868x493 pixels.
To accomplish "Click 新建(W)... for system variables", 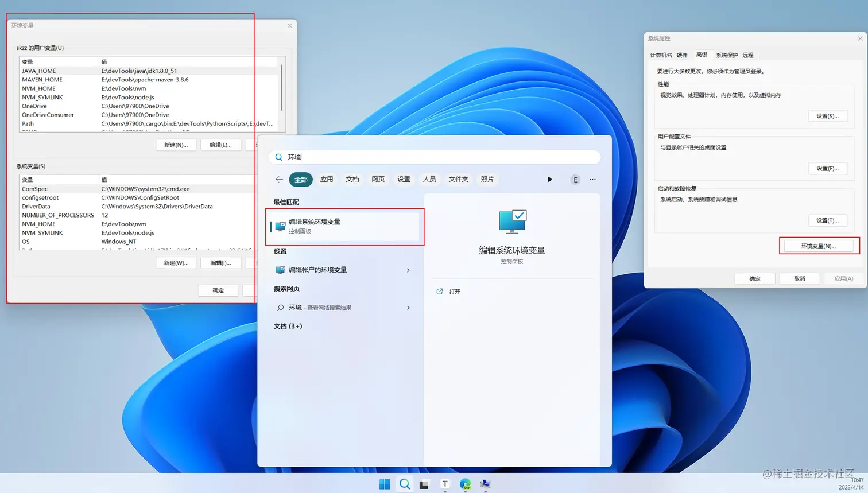I will click(x=176, y=263).
